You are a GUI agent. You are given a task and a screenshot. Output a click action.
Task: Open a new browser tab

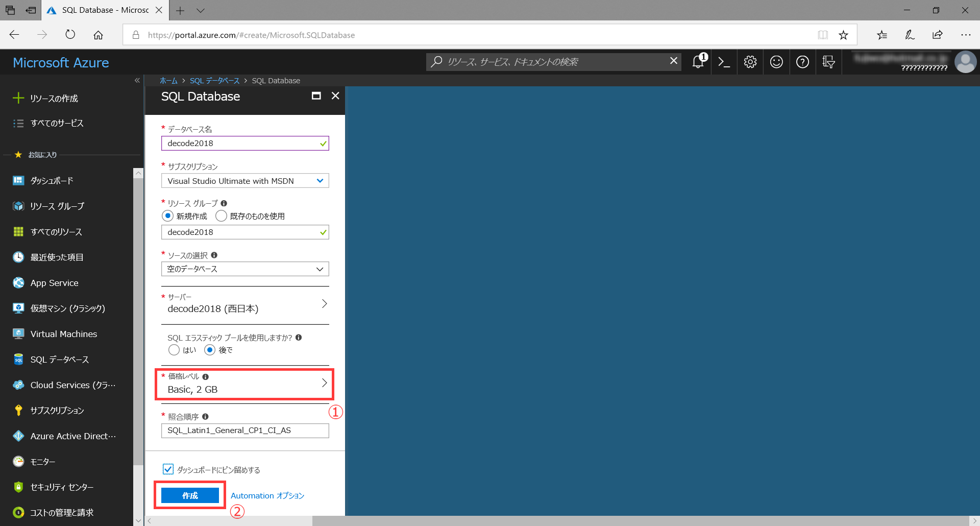coord(180,10)
